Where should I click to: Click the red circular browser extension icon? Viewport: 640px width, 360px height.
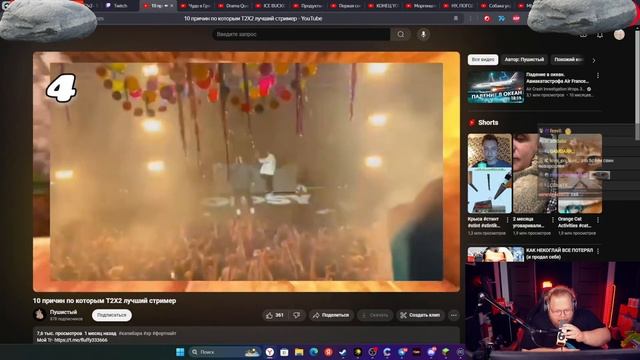point(487,18)
